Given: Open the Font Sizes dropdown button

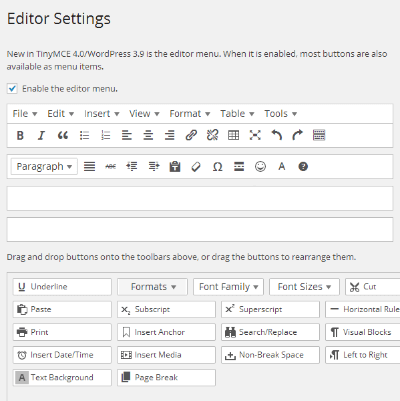Looking at the screenshot, I should point(304,287).
